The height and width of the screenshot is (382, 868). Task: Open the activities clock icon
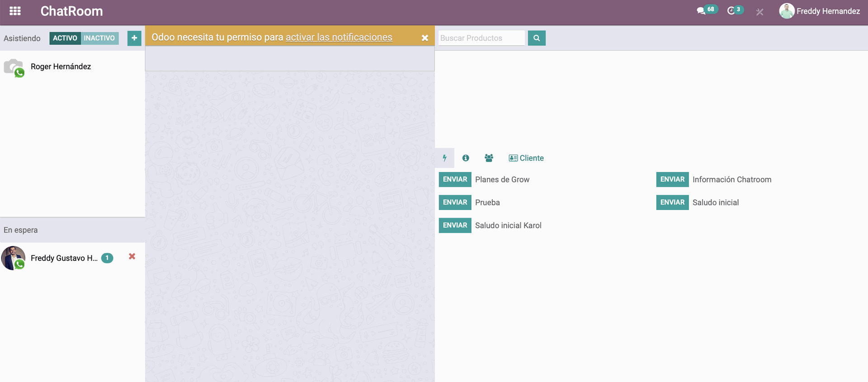(x=731, y=10)
